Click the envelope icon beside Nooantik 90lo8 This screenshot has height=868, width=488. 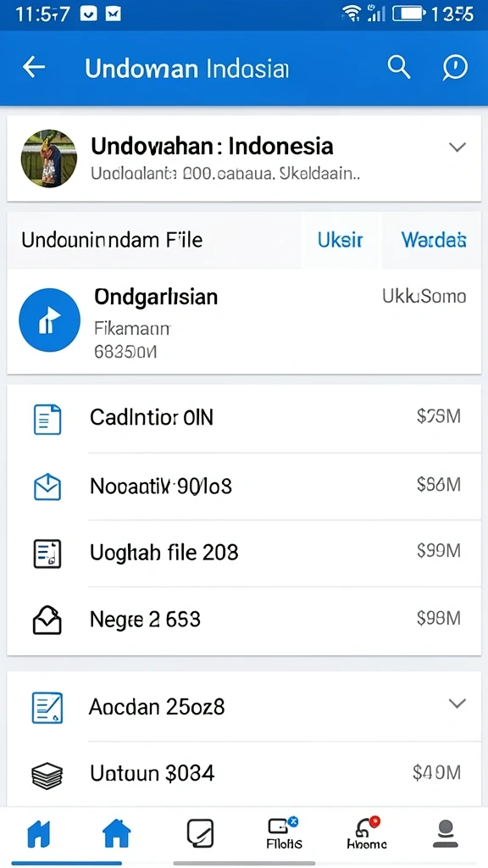point(47,487)
